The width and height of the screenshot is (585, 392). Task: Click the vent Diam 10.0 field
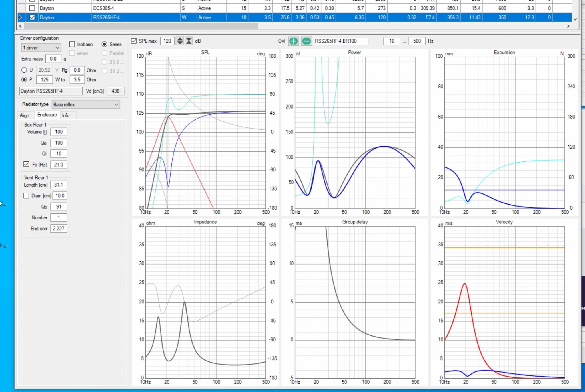pyautogui.click(x=60, y=196)
